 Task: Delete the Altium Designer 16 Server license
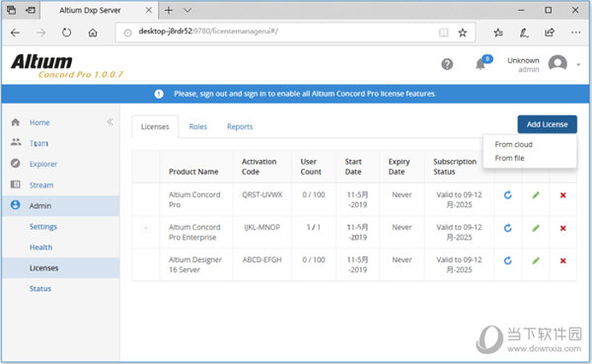[563, 260]
